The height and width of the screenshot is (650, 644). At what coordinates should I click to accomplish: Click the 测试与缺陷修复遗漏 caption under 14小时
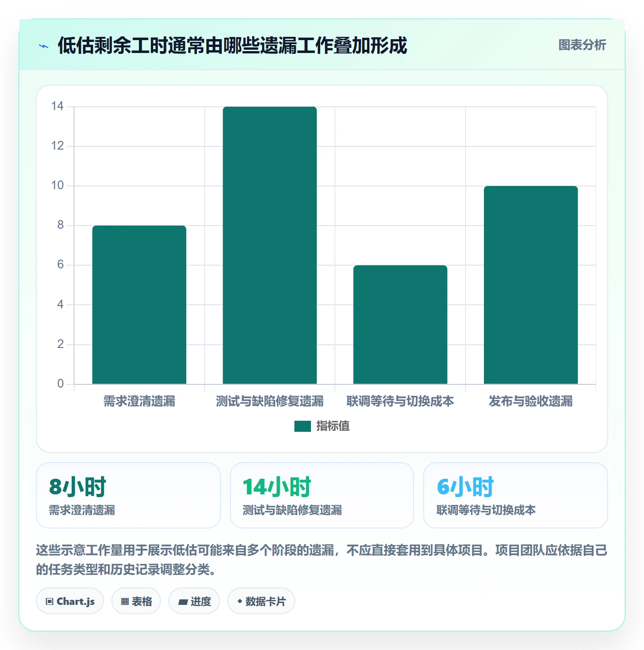pos(292,510)
